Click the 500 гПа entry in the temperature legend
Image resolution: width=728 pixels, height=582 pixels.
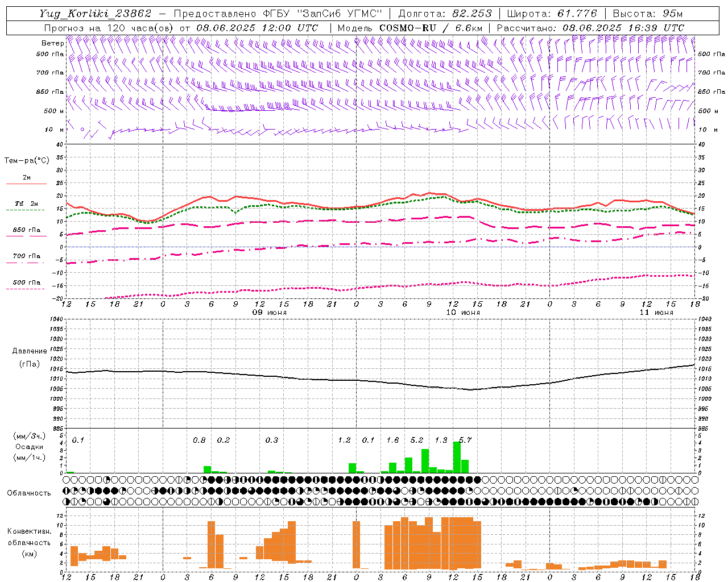click(x=27, y=282)
